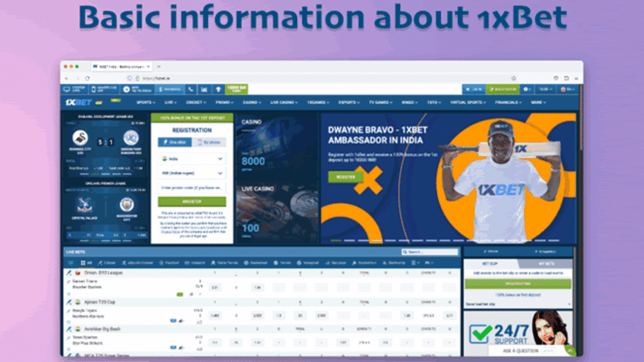This screenshot has width=644, height=362.
Task: Open the time settings dropdown in the top bar
Action: (545, 89)
